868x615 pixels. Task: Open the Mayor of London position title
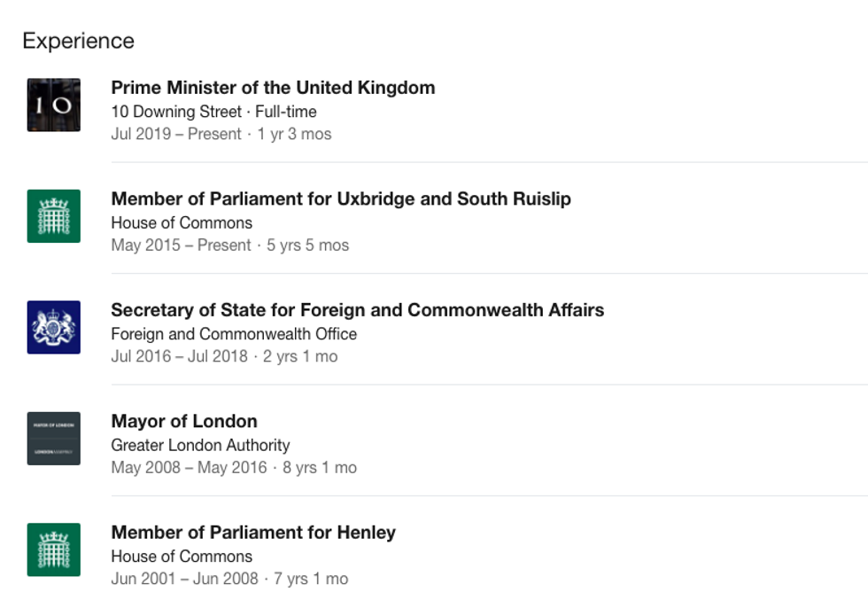tap(184, 421)
